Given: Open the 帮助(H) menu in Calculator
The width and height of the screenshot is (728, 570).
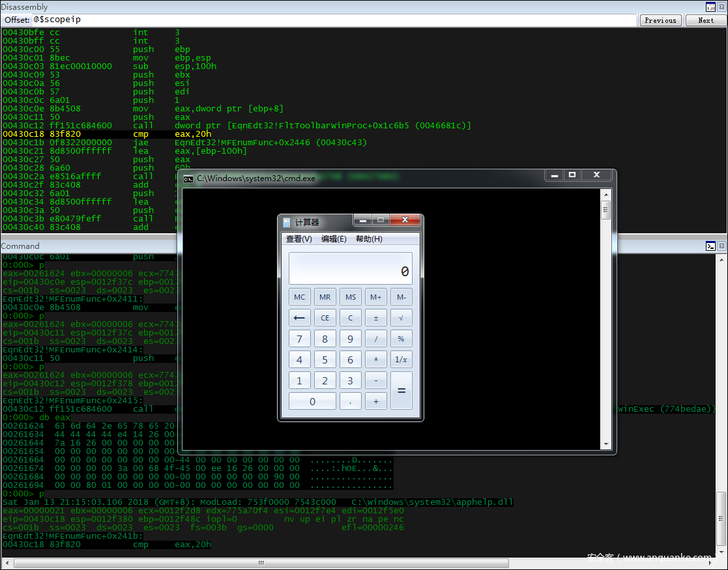Looking at the screenshot, I should tap(369, 239).
